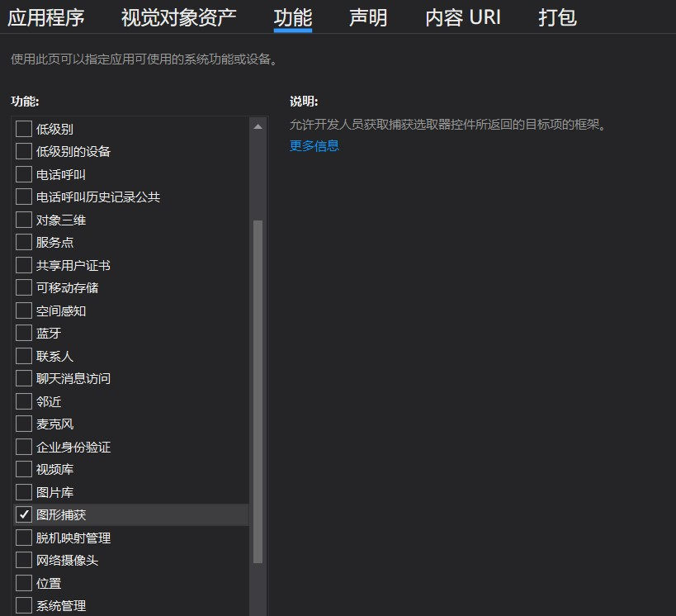This screenshot has height=616, width=676.
Task: Enable 脱机映射管理 checkbox
Action: coord(24,538)
